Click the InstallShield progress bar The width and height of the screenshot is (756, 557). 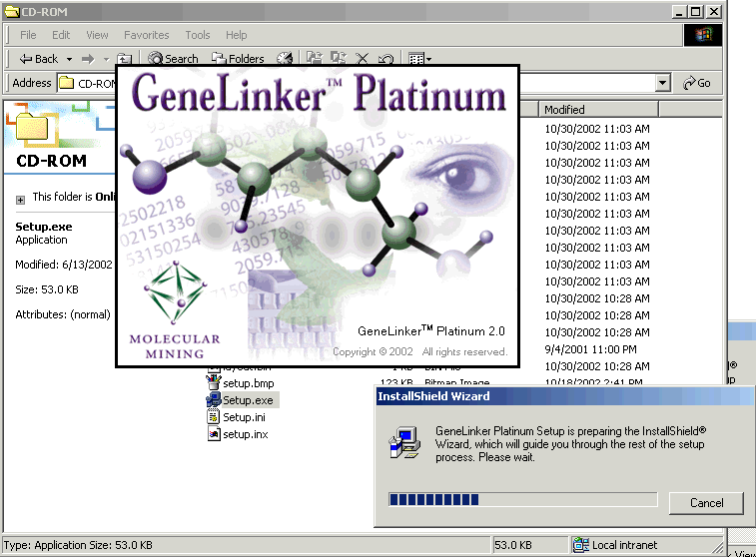click(522, 500)
